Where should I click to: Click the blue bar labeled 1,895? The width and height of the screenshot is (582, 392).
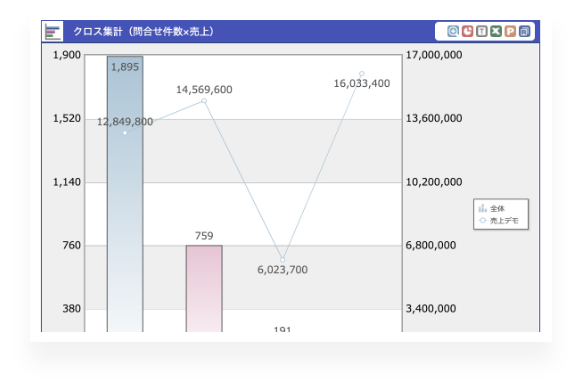125,194
